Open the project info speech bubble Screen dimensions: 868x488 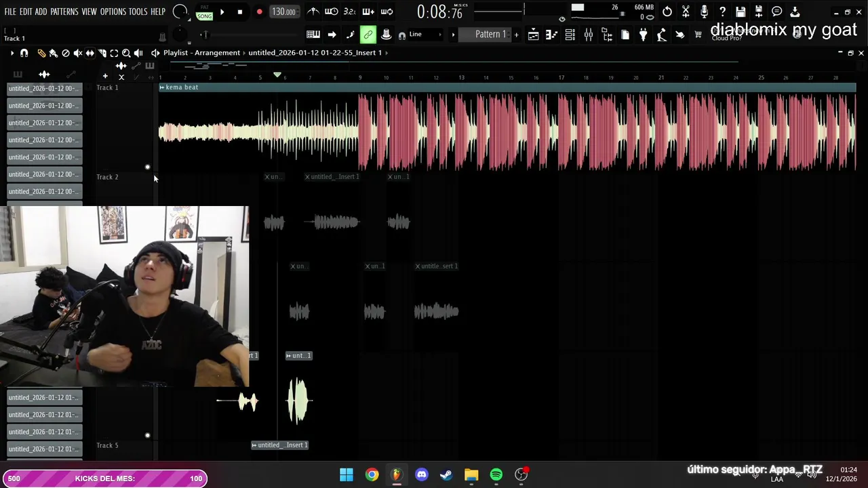777,12
